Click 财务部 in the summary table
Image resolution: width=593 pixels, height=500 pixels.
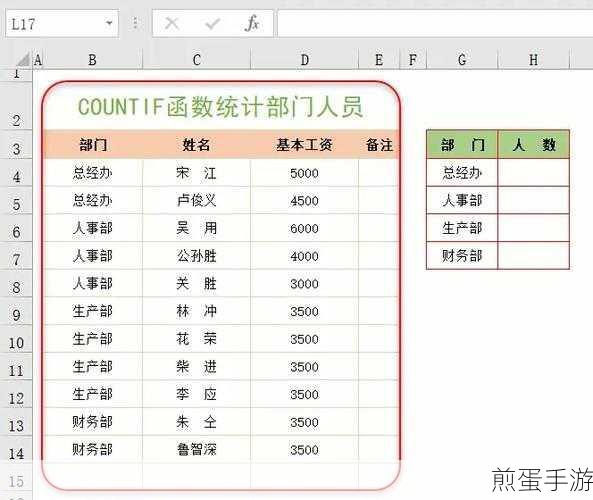tap(462, 256)
